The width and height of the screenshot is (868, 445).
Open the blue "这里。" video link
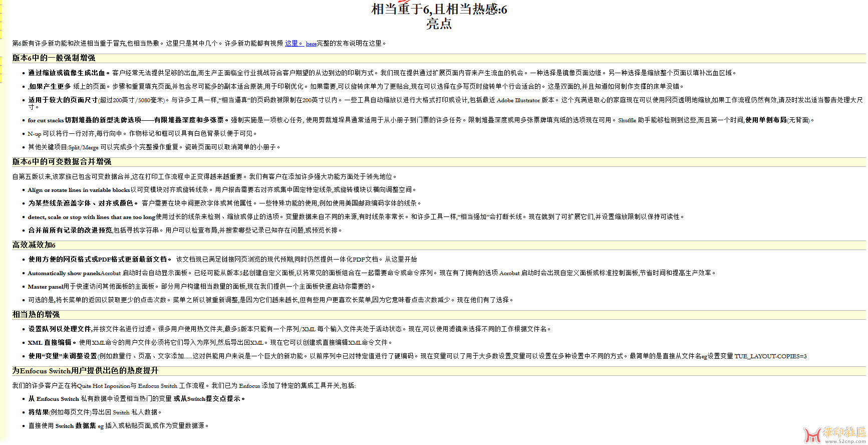[x=294, y=44]
